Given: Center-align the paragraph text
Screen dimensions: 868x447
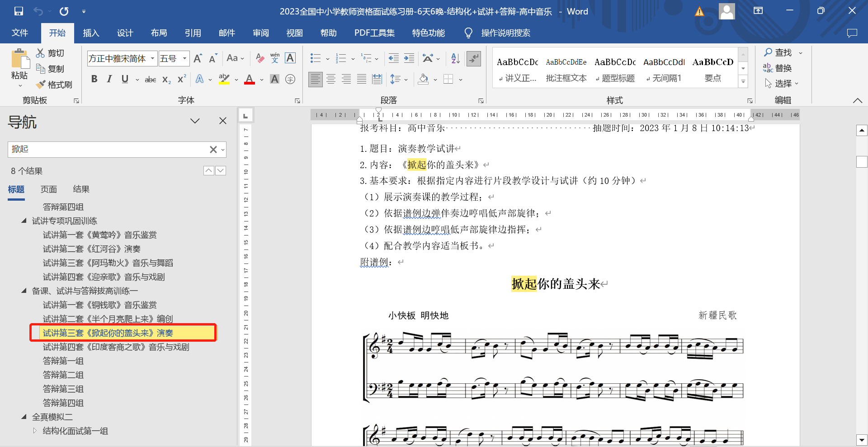Looking at the screenshot, I should coord(331,80).
